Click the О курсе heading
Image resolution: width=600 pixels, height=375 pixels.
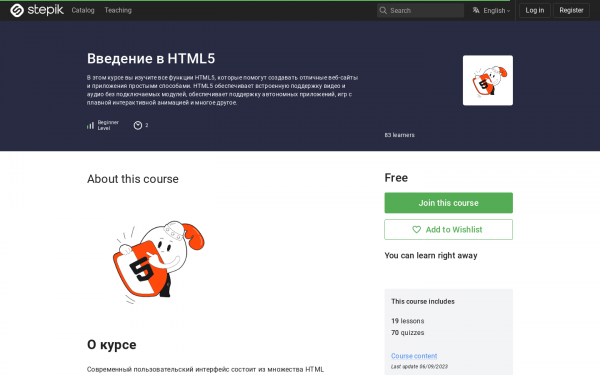pyautogui.click(x=111, y=345)
